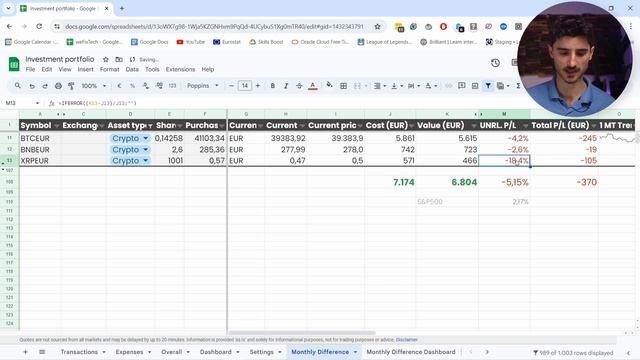Toggle strikethrough formatting
This screenshot has width=640, height=360.
point(299,86)
